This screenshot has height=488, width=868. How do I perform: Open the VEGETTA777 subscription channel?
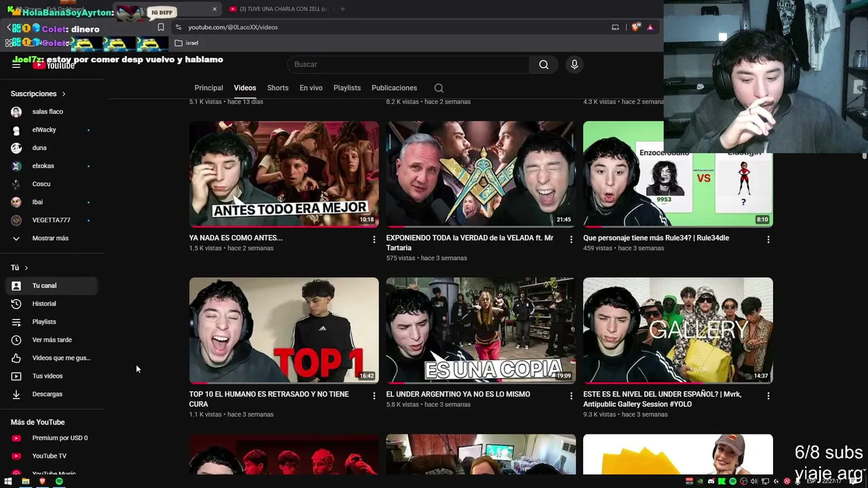pyautogui.click(x=52, y=220)
